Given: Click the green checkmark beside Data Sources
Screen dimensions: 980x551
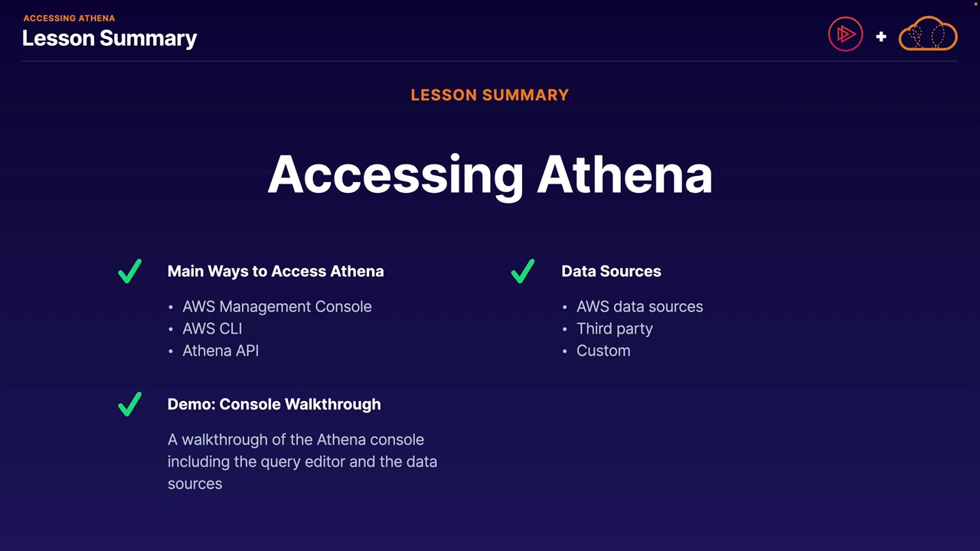Looking at the screenshot, I should click(x=523, y=272).
